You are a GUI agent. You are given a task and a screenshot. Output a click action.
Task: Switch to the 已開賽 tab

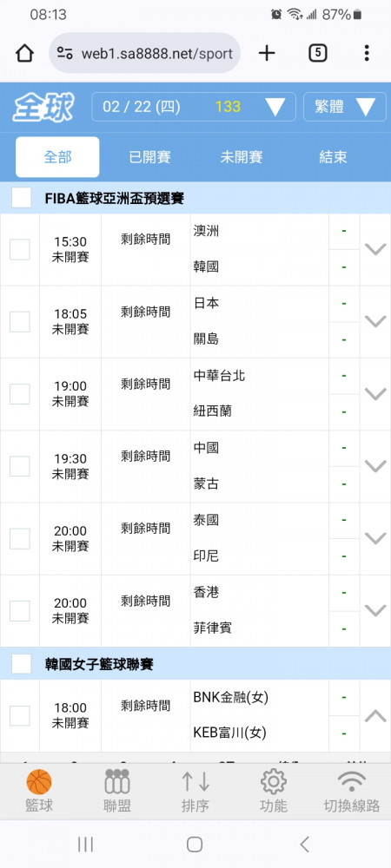[x=149, y=157]
